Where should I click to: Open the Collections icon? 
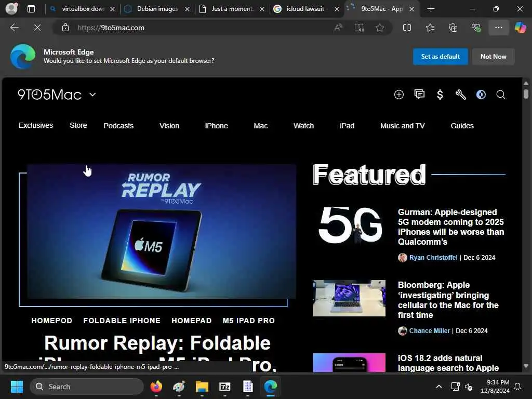pyautogui.click(x=453, y=28)
